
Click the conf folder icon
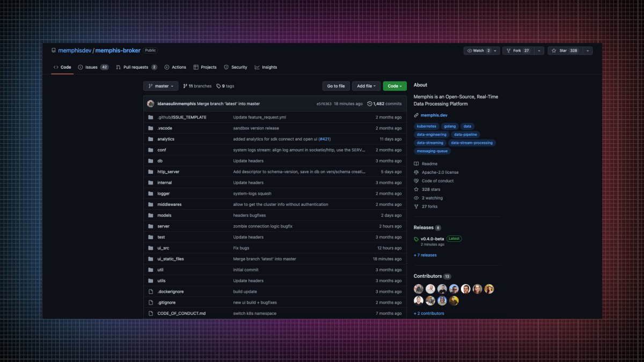click(151, 150)
